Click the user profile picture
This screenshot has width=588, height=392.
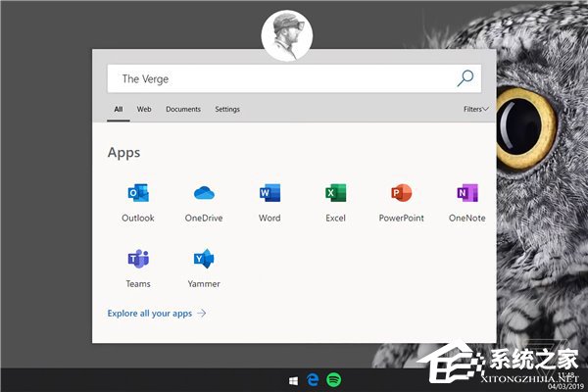(287, 35)
